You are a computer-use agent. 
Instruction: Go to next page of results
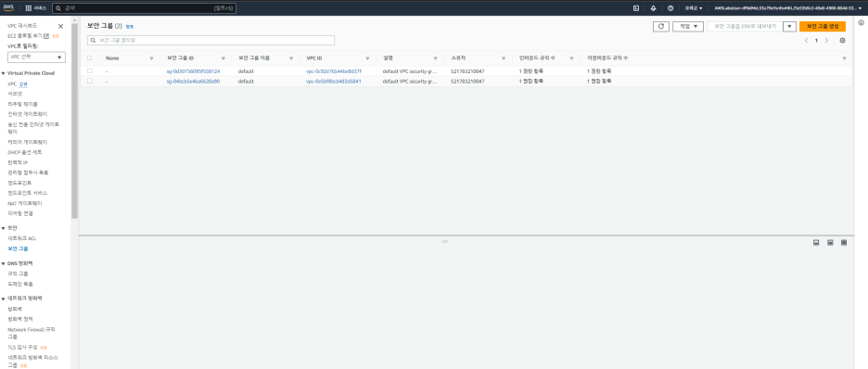pyautogui.click(x=826, y=41)
